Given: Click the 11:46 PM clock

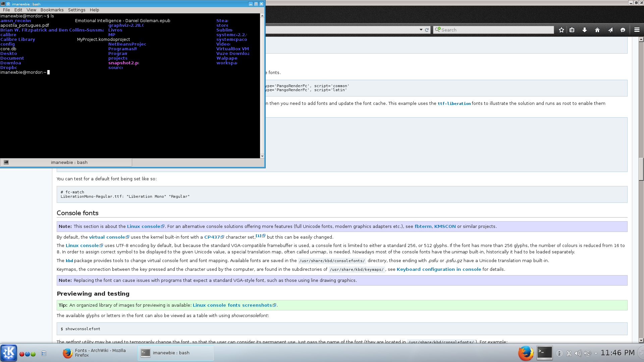Looking at the screenshot, I should pyautogui.click(x=618, y=353).
